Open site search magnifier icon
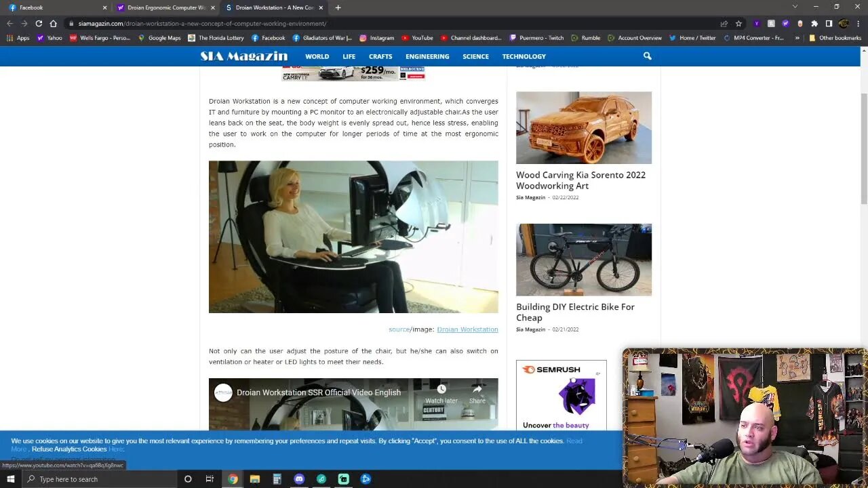868x488 pixels. pyautogui.click(x=647, y=56)
